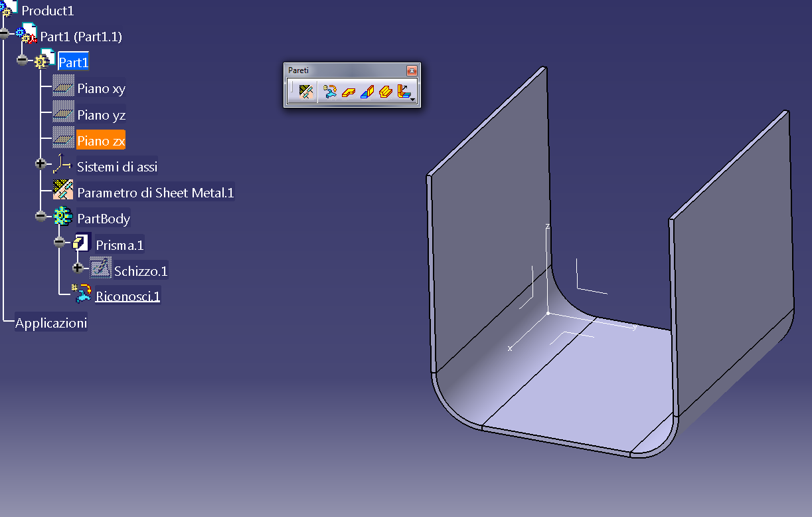Image resolution: width=812 pixels, height=517 pixels.
Task: Collapse the PartBody node
Action: click(41, 215)
